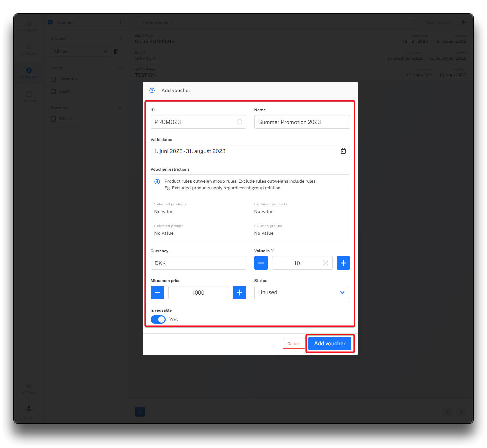Open the Valid dates calendar picker icon
487x448 pixels.
pos(343,151)
